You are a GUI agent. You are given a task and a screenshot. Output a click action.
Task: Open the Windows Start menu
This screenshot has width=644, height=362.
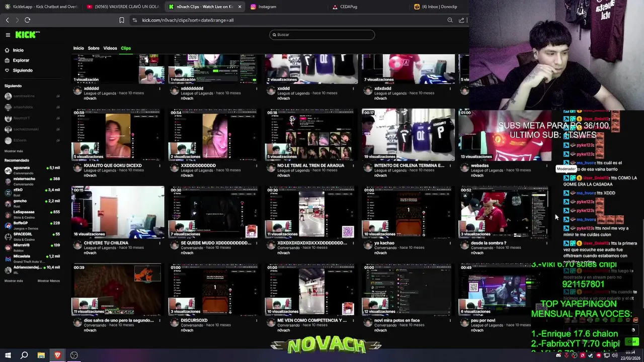pos(8,355)
